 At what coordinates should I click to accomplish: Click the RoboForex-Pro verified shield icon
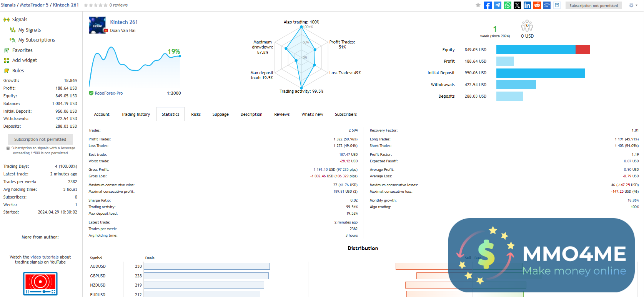tap(91, 93)
